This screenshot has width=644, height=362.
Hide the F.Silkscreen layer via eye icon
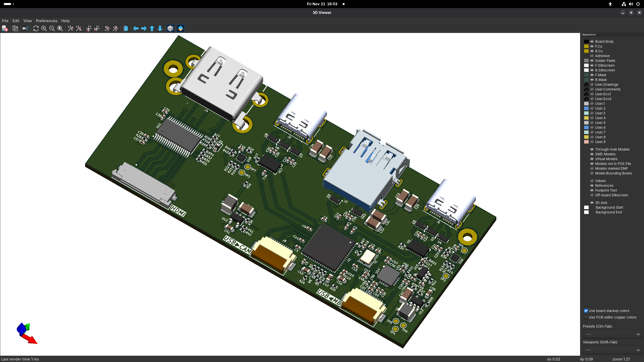coord(592,65)
